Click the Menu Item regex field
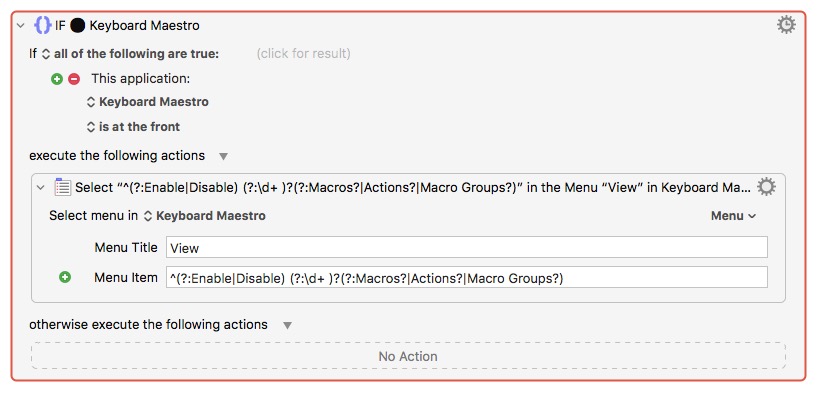Image resolution: width=817 pixels, height=395 pixels. tap(467, 277)
